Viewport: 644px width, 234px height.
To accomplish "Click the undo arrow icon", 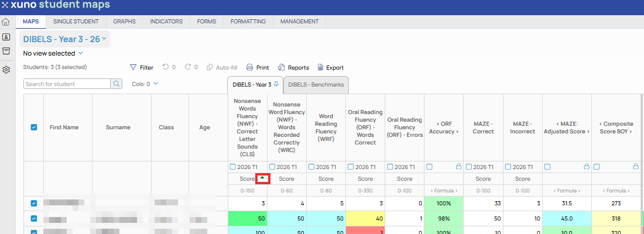I will [x=166, y=67].
